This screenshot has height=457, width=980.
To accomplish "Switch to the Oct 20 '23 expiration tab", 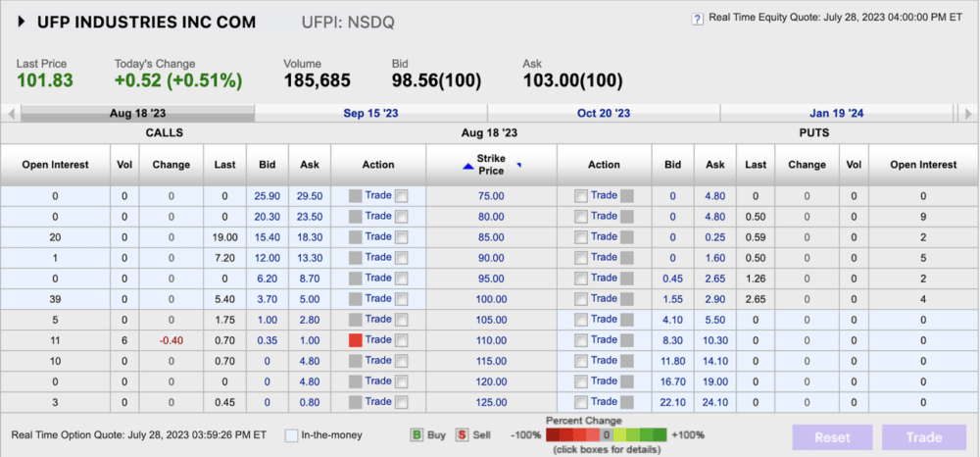I will 604,114.
